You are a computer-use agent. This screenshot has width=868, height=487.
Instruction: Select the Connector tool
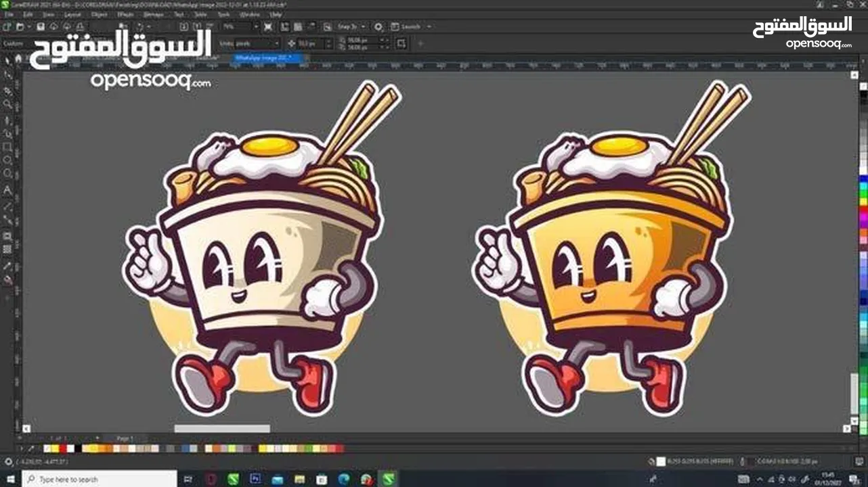(x=7, y=219)
